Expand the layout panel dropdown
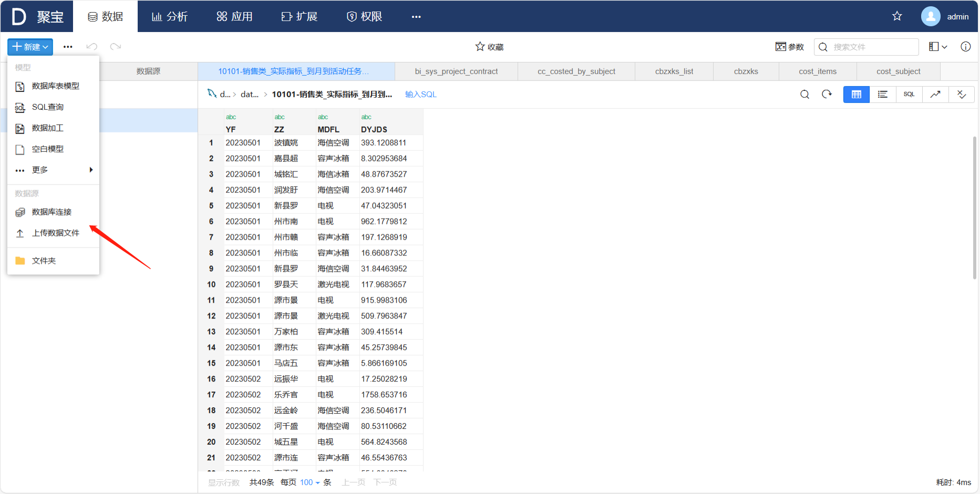Image resolution: width=980 pixels, height=494 pixels. coord(938,47)
